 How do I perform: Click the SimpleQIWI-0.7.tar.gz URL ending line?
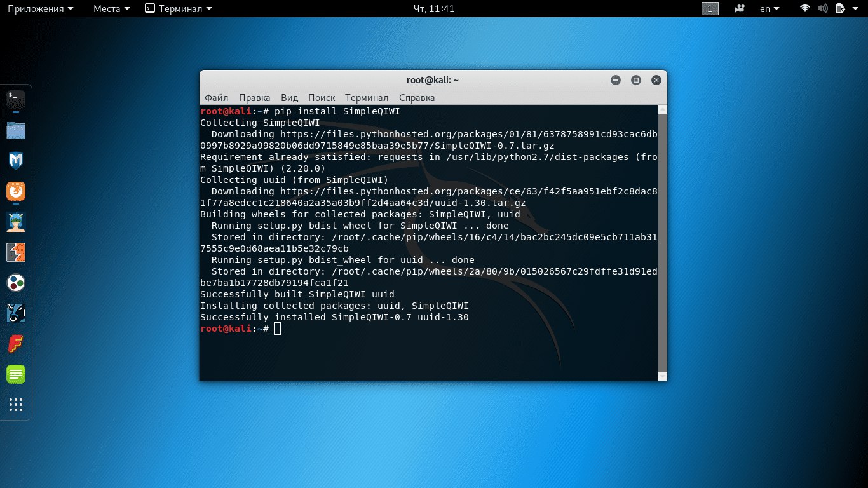click(x=377, y=146)
